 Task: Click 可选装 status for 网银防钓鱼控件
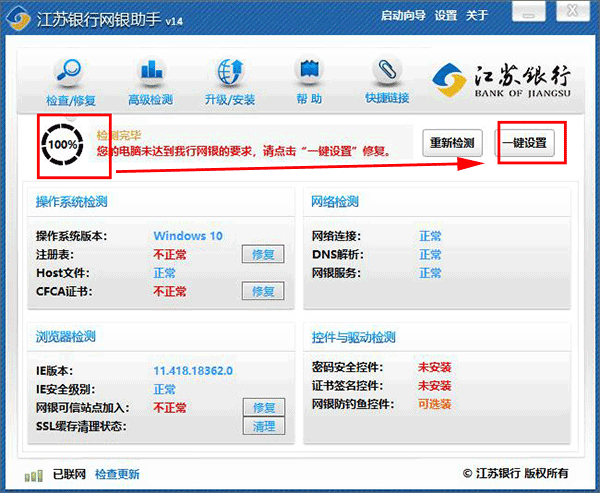(435, 404)
